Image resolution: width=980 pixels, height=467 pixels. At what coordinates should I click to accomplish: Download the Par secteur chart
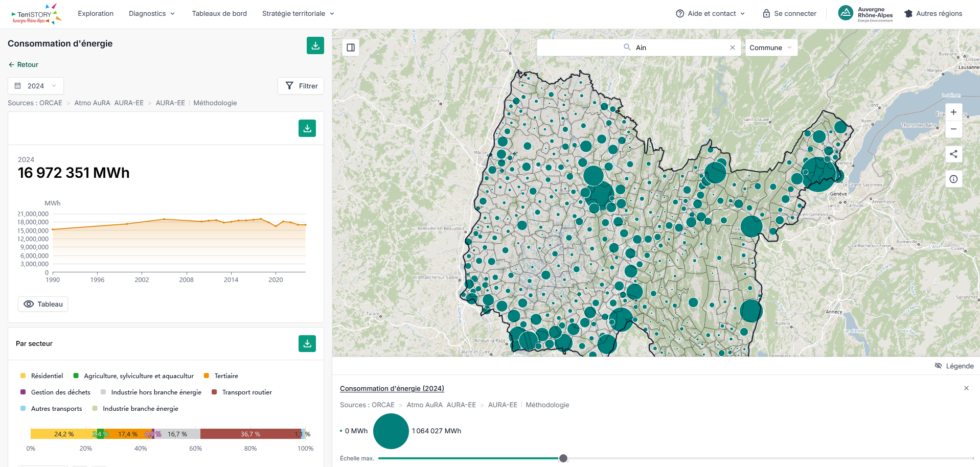click(307, 343)
